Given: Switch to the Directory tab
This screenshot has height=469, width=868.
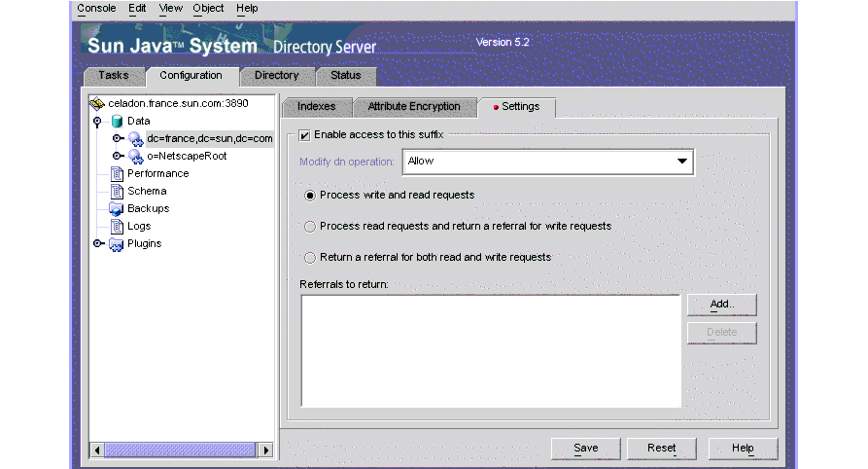Looking at the screenshot, I should (x=277, y=76).
